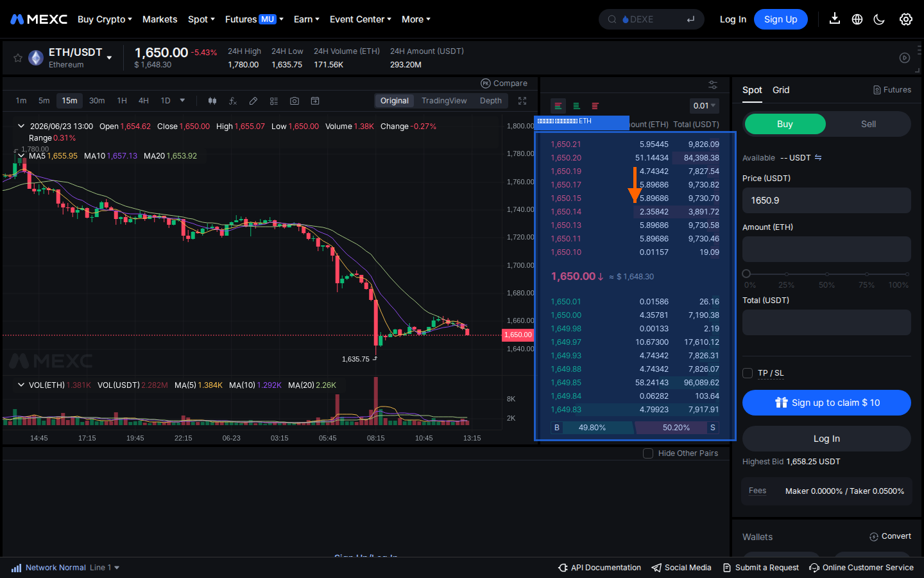Viewport: 924px width, 578px height.
Task: Switch order side to Buy
Action: click(785, 124)
